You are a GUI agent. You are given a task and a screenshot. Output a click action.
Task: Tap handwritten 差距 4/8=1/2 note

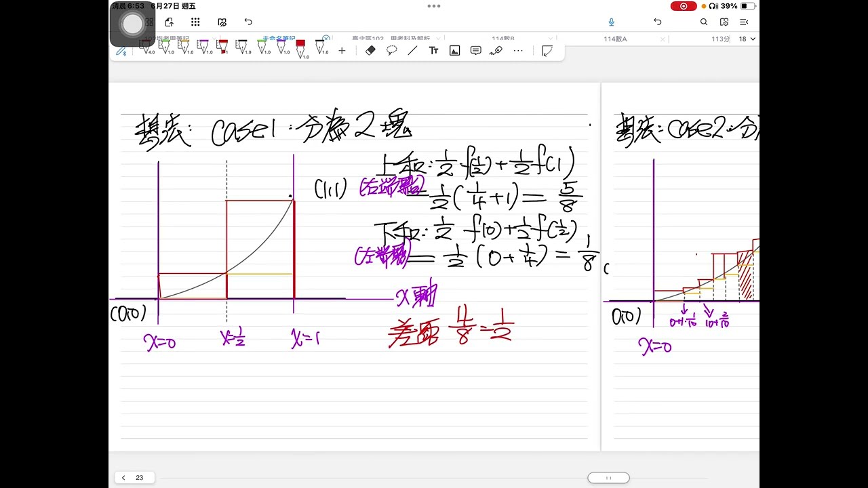pos(450,329)
